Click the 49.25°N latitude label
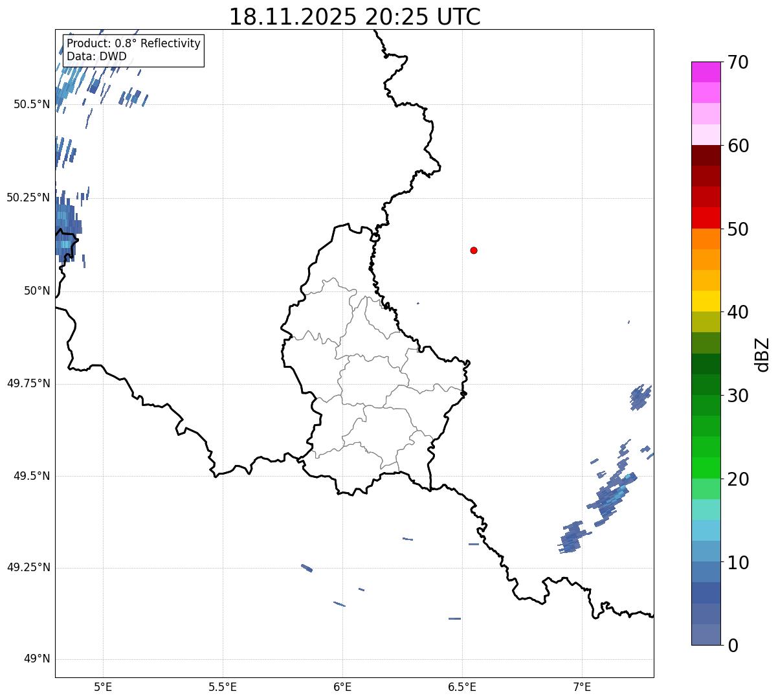 (x=28, y=567)
